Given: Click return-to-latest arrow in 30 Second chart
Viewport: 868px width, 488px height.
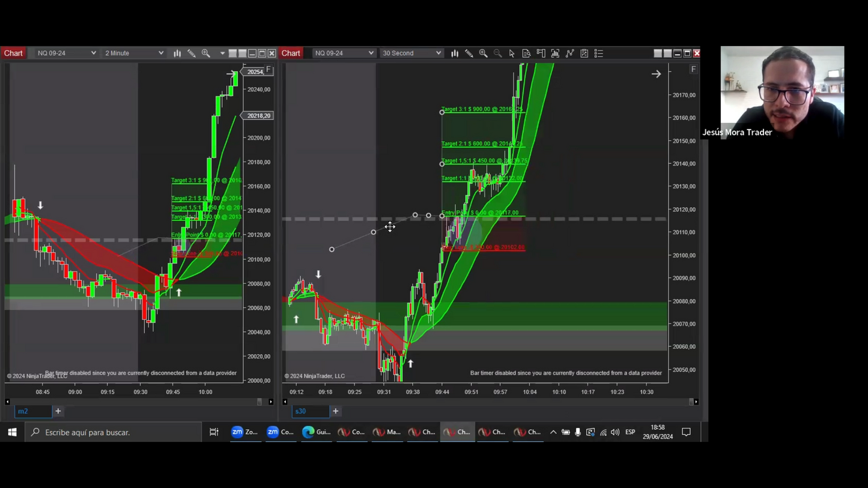Looking at the screenshot, I should click(656, 74).
